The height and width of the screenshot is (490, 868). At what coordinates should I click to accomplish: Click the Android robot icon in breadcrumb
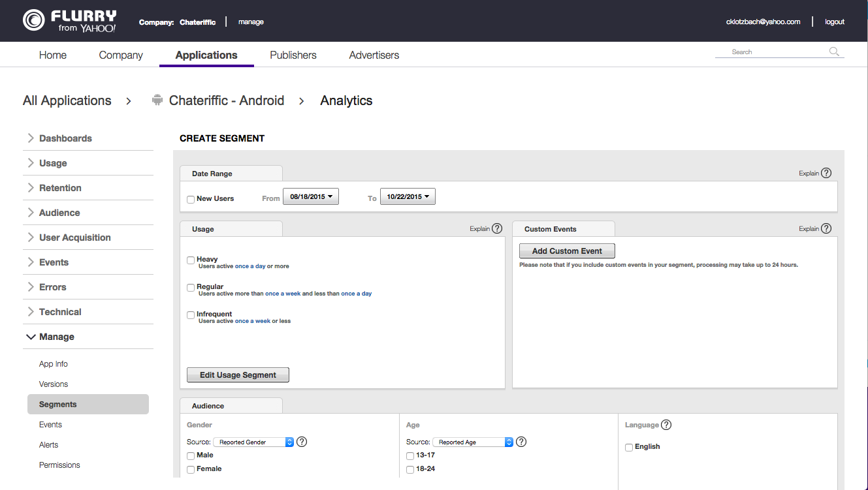(157, 100)
